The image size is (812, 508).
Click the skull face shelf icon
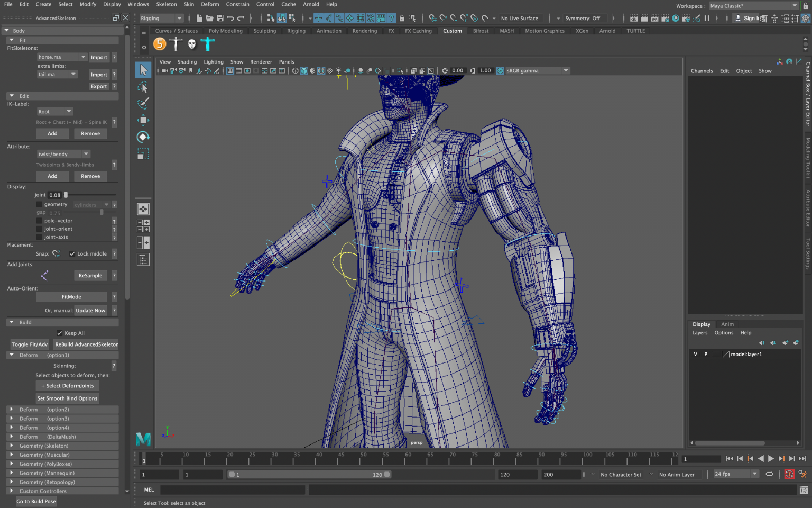[191, 44]
